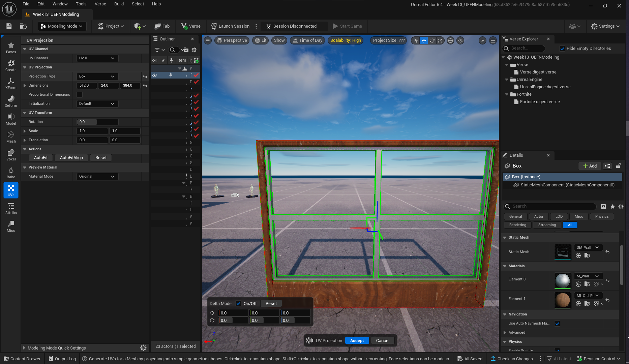Reset Projection Type to default arrow
The image size is (629, 364).
tap(145, 77)
